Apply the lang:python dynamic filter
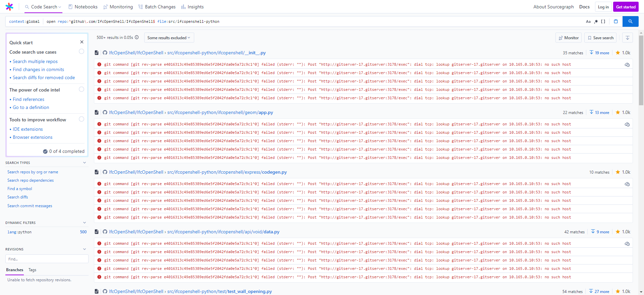Screen dimensions: 644x295 pos(47,232)
